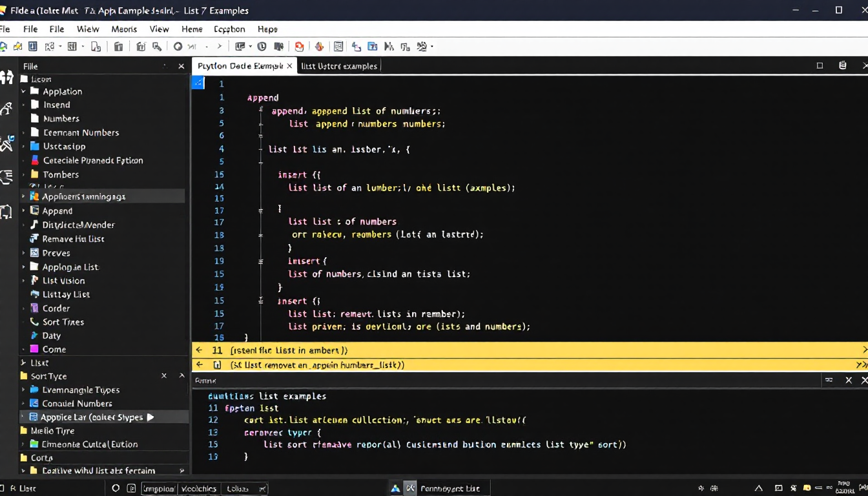Click the blue marker at top of line gutter
868x496 pixels.
pos(198,83)
